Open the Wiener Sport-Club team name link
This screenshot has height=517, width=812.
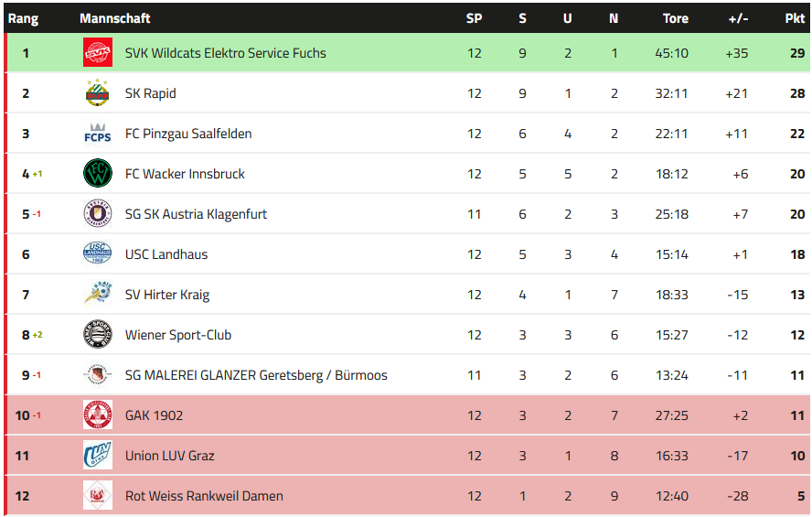pos(178,335)
